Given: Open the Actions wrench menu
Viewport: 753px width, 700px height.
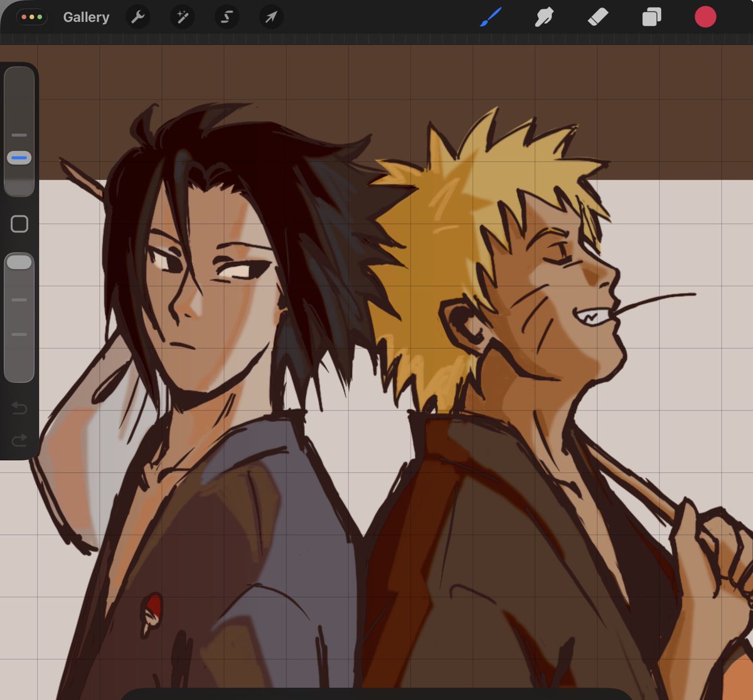Looking at the screenshot, I should click(138, 17).
